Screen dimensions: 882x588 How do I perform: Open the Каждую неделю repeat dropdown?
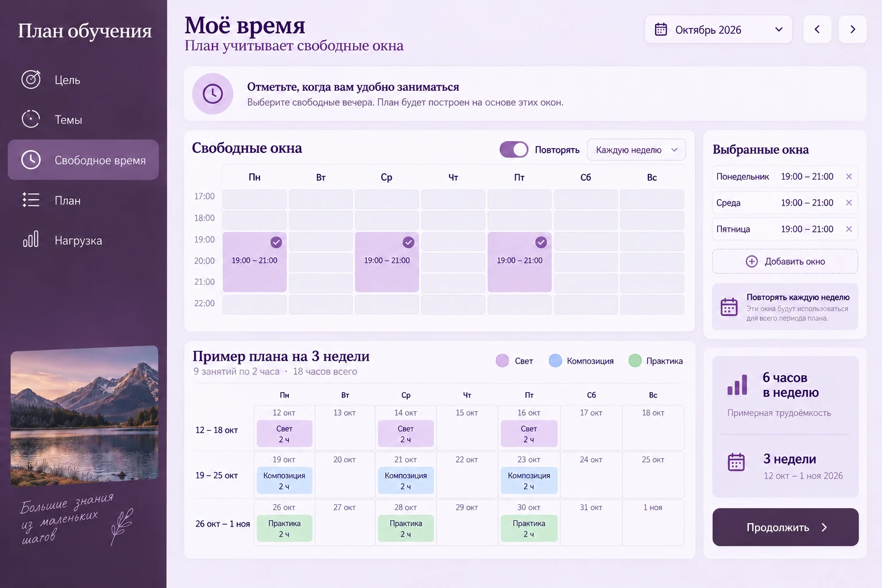tap(636, 150)
